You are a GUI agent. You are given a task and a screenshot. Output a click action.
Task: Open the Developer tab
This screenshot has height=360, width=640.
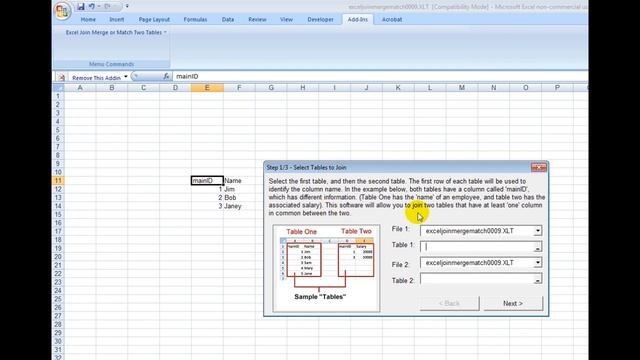click(x=320, y=20)
